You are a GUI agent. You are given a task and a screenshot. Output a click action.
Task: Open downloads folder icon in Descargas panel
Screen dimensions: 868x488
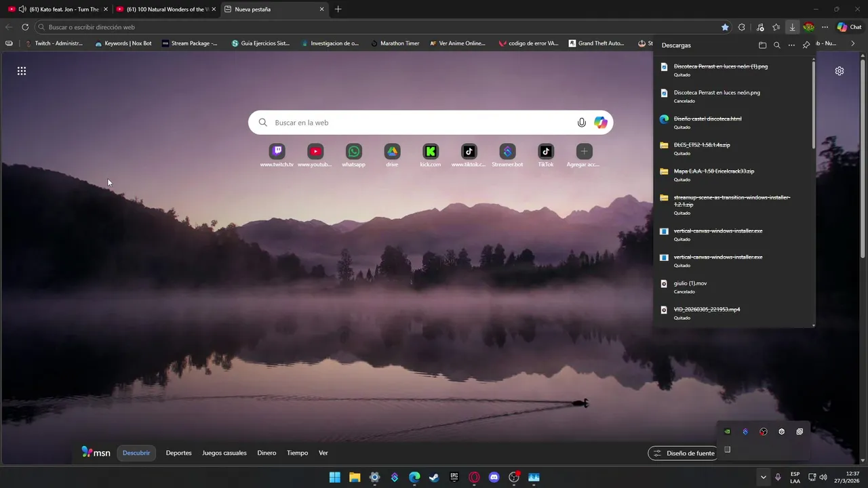762,45
